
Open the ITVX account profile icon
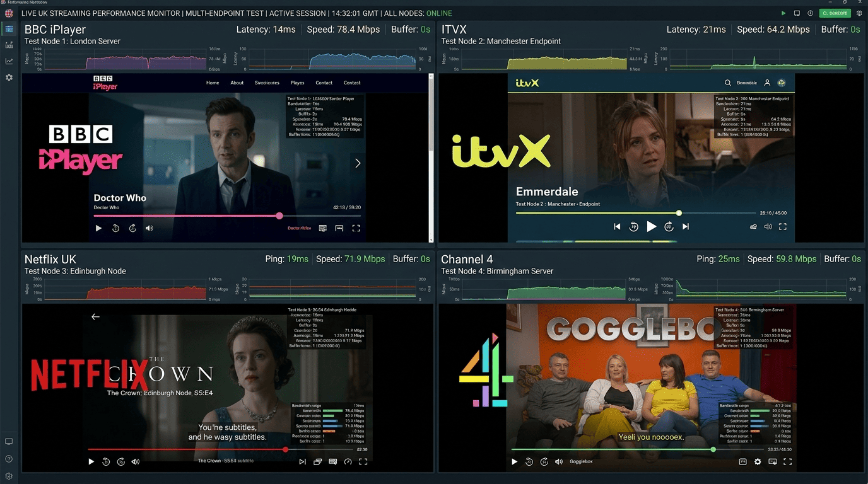pos(767,83)
